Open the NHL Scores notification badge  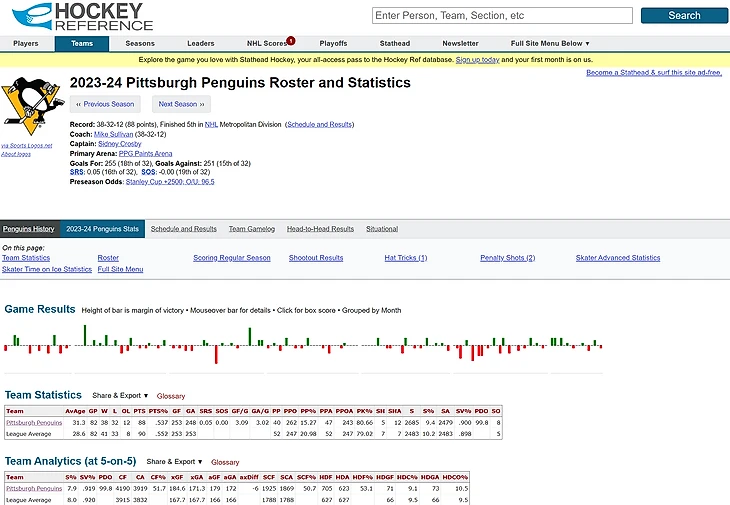pyautogui.click(x=291, y=40)
